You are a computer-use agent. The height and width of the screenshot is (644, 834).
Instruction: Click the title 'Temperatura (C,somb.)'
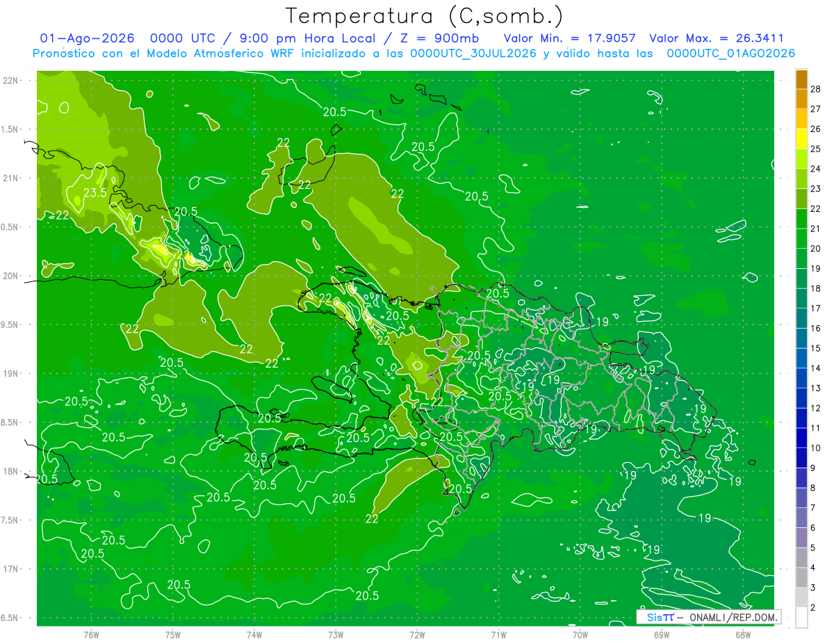(425, 16)
